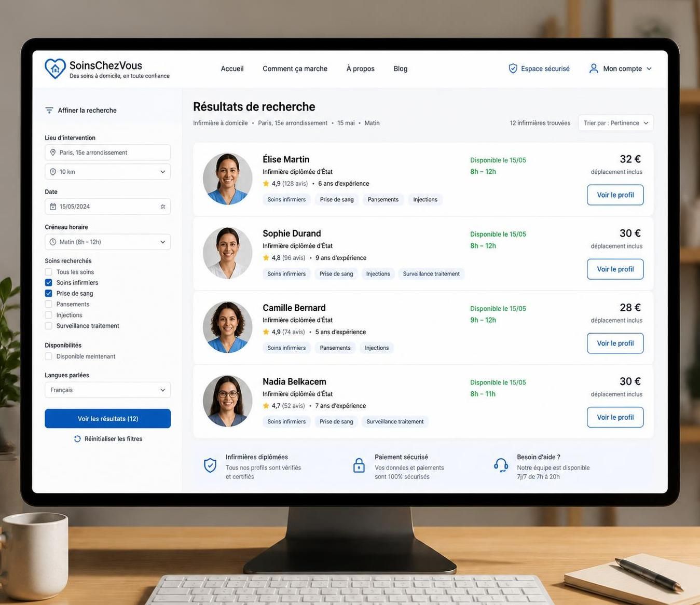Image resolution: width=700 pixels, height=605 pixels.
Task: Click the Besoin d'aide headset icon
Action: tap(501, 465)
